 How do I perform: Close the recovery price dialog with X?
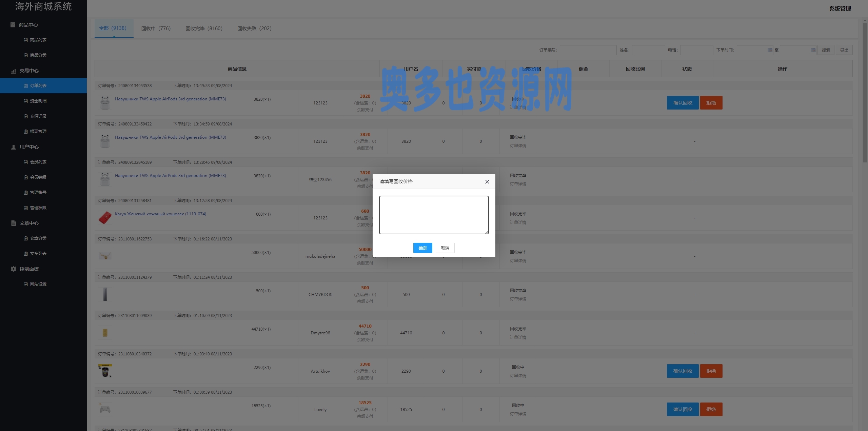pos(487,182)
